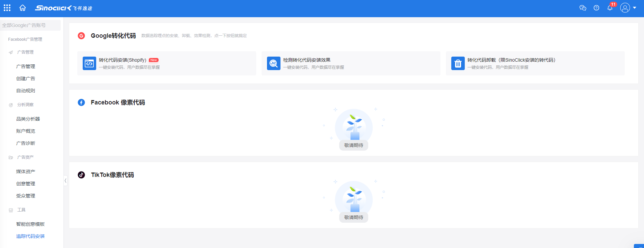The width and height of the screenshot is (644, 248).
Task: Open 创建广告 in sidebar
Action: (x=26, y=79)
